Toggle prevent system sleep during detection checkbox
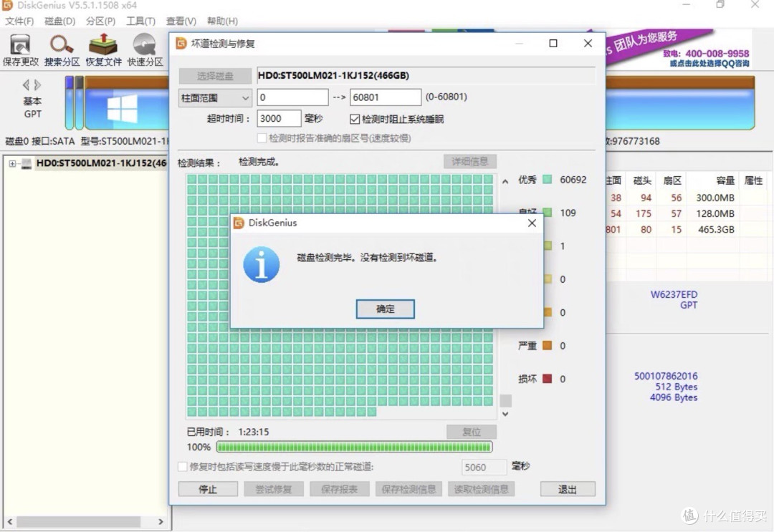The image size is (774, 532). 355,120
